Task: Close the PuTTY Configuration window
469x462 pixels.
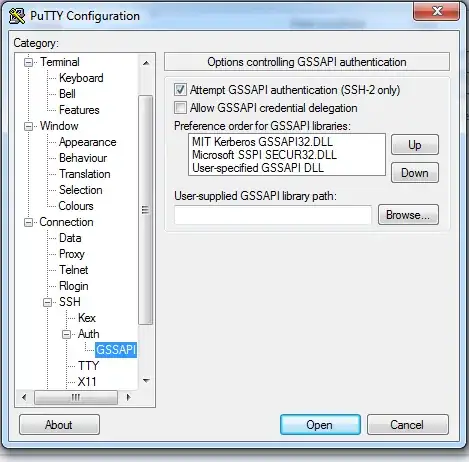Action: (x=436, y=11)
